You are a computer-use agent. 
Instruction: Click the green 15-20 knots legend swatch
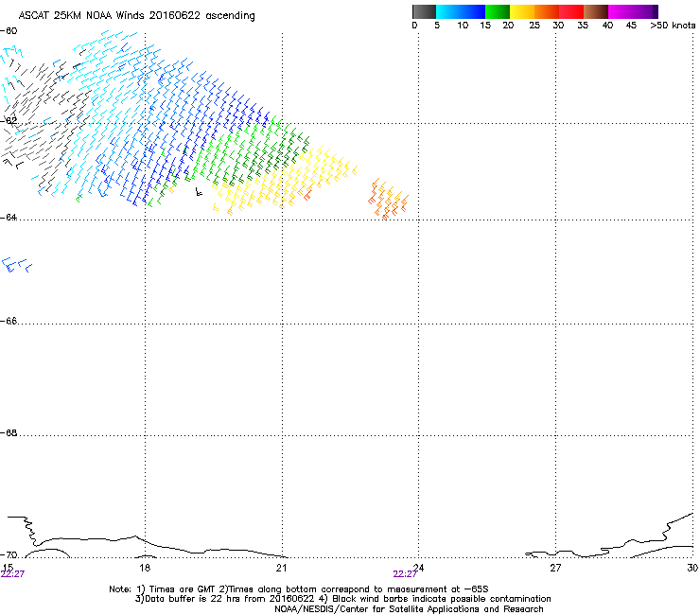click(x=498, y=11)
